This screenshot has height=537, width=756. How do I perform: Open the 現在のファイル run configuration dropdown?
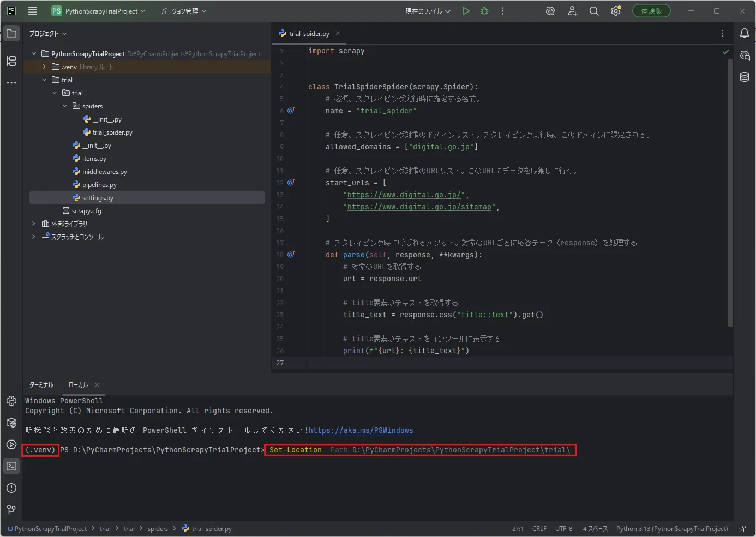click(428, 11)
